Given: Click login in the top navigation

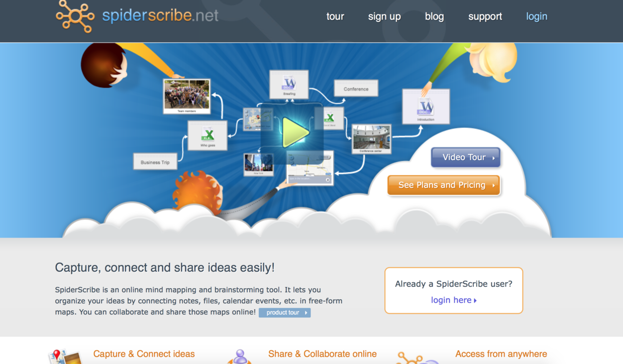Looking at the screenshot, I should click(537, 17).
